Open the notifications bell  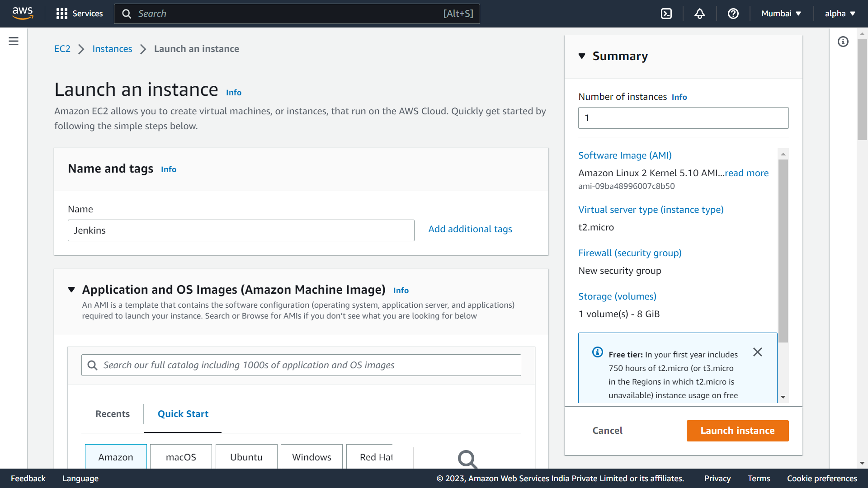tap(699, 14)
